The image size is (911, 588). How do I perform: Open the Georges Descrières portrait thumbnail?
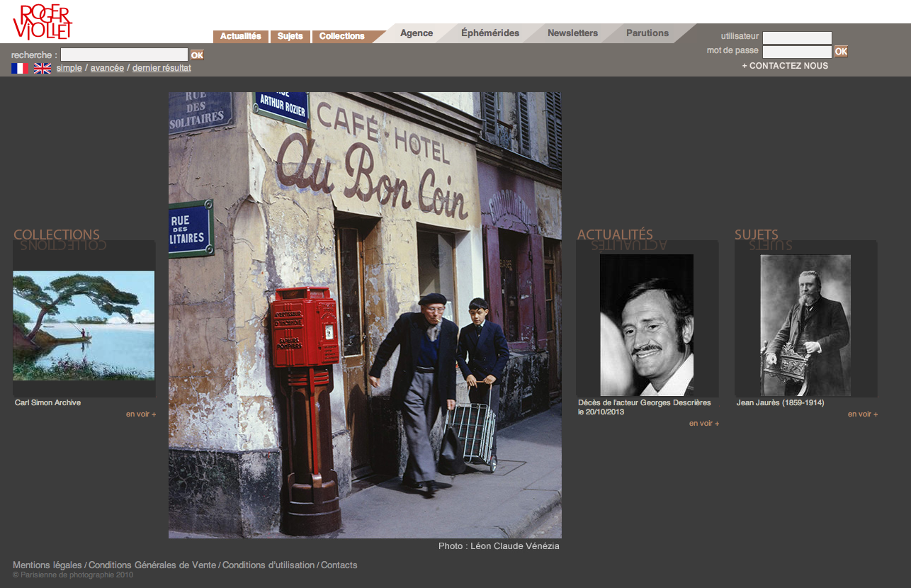click(646, 324)
